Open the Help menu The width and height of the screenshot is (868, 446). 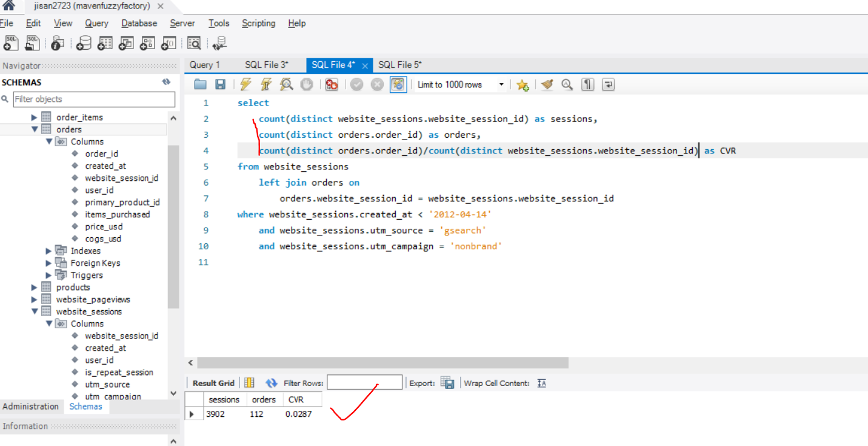pyautogui.click(x=297, y=23)
